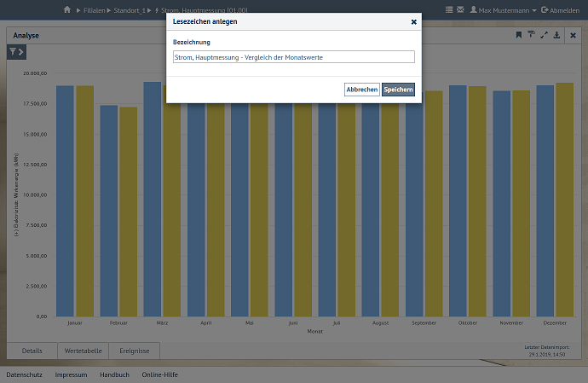Open the Datenschutz footer link
Screen dimensions: 588x383
[x=24, y=374]
